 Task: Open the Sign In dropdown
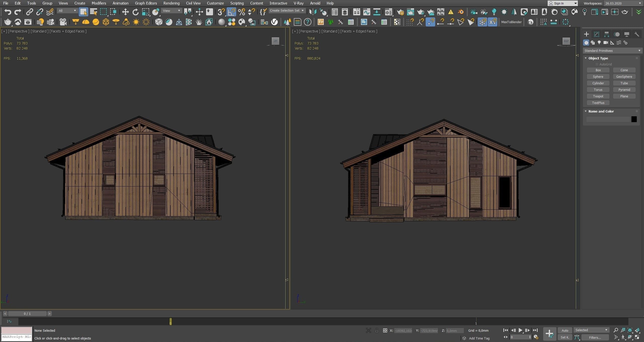[x=562, y=3]
